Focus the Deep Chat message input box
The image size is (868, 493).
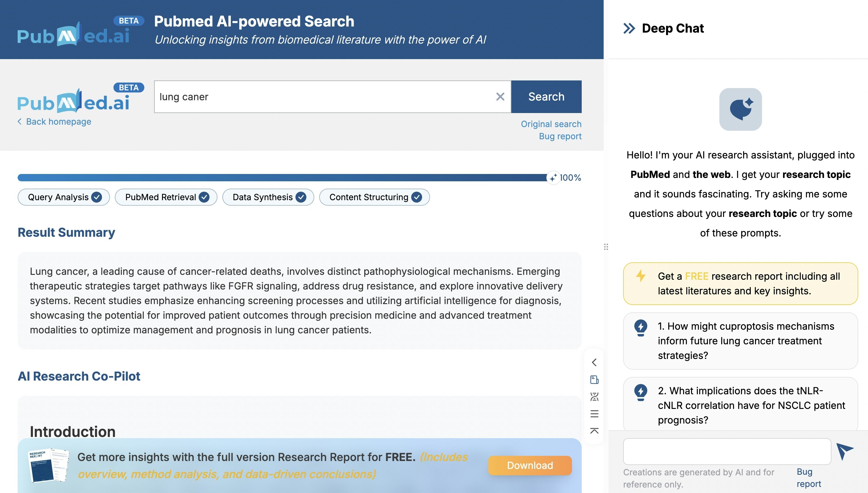(727, 451)
